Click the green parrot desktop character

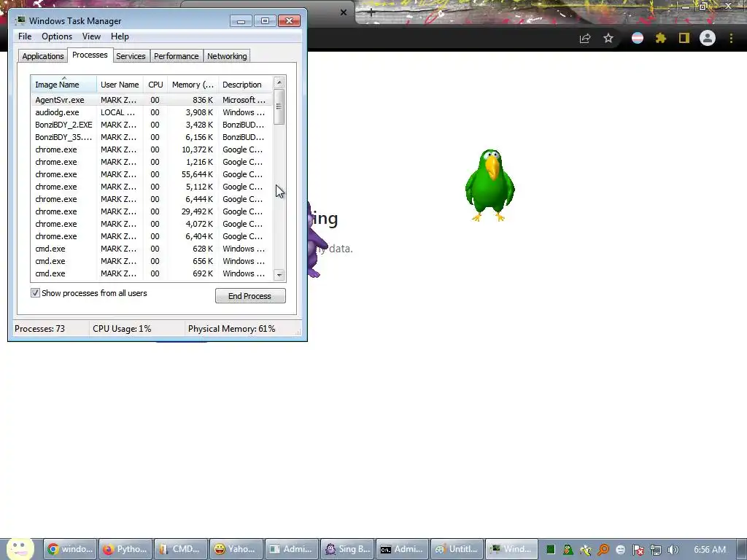489,185
